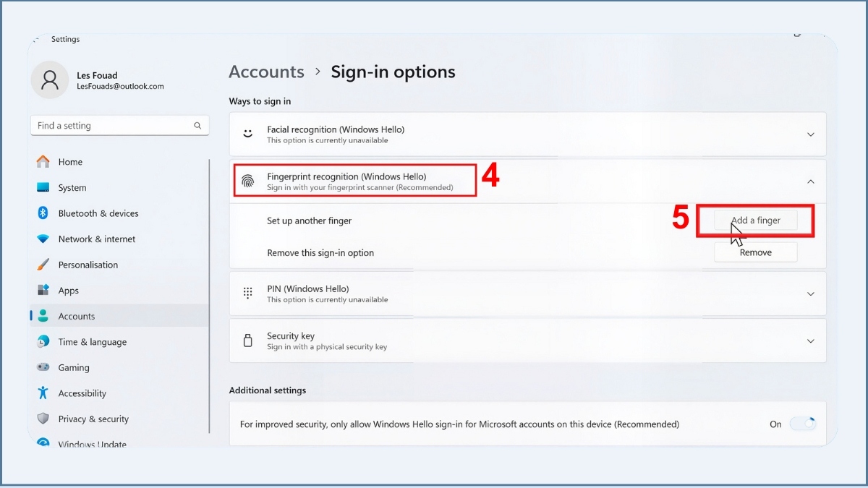Click the Home icon in sidebar
Viewport: 868px width, 488px height.
pyautogui.click(x=43, y=162)
